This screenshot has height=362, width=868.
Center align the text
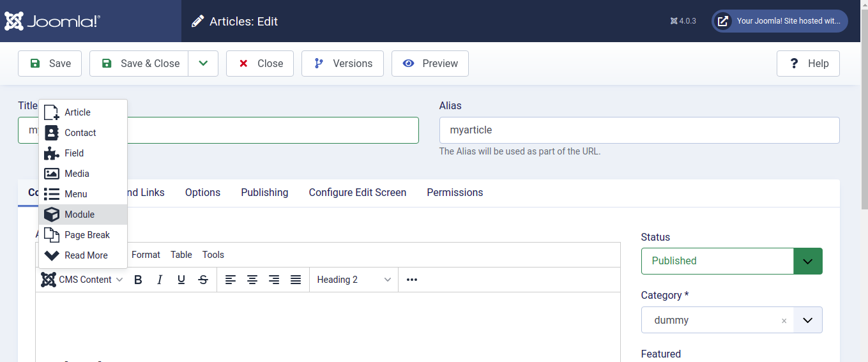tap(252, 280)
